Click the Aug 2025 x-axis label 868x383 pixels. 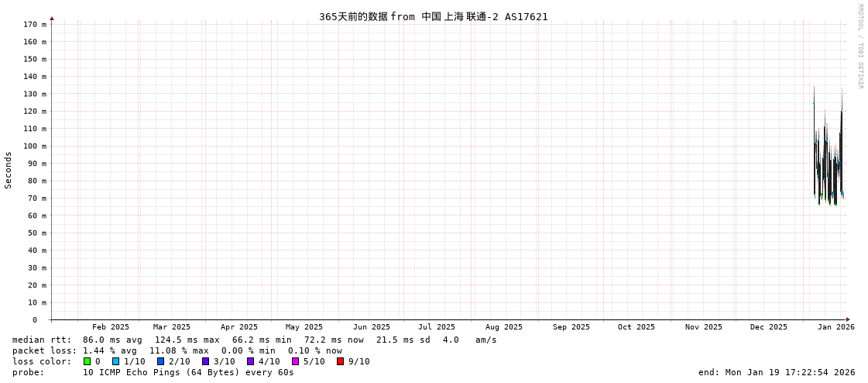[503, 327]
